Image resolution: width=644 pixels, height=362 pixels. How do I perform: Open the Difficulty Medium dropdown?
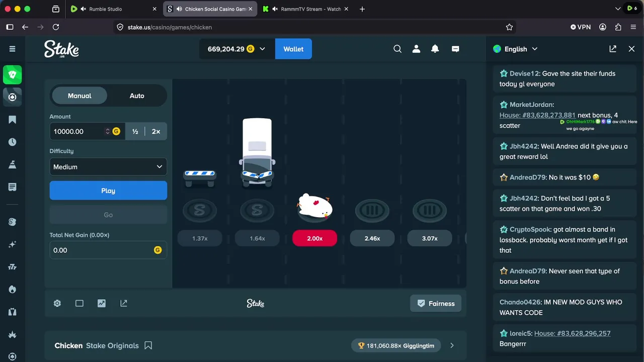tap(108, 167)
